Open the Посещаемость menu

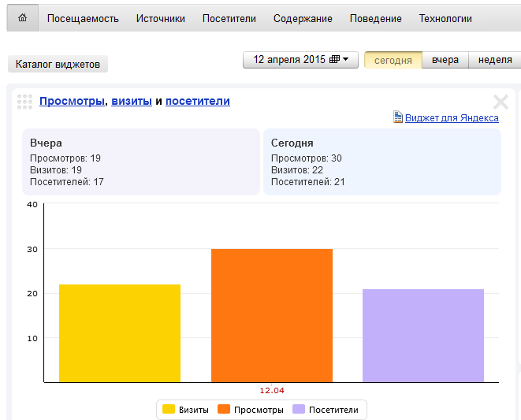(83, 18)
